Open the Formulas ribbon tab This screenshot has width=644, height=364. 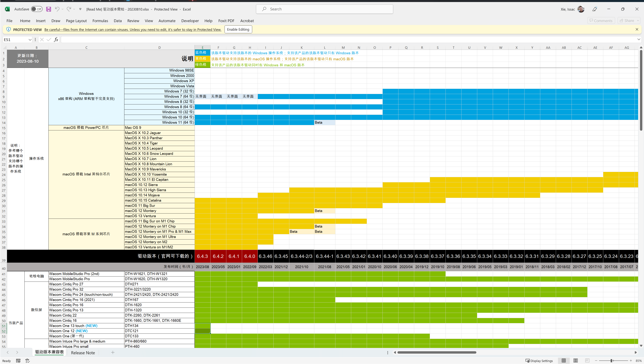point(100,21)
